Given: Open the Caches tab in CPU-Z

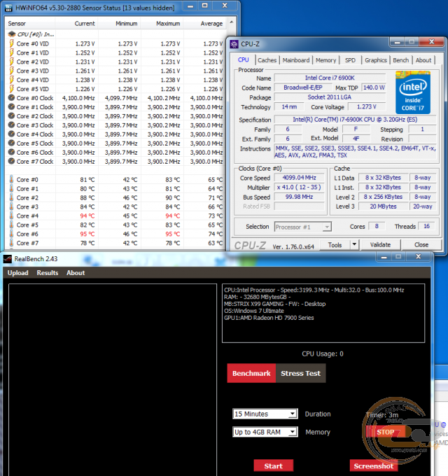Looking at the screenshot, I should coord(267,60).
